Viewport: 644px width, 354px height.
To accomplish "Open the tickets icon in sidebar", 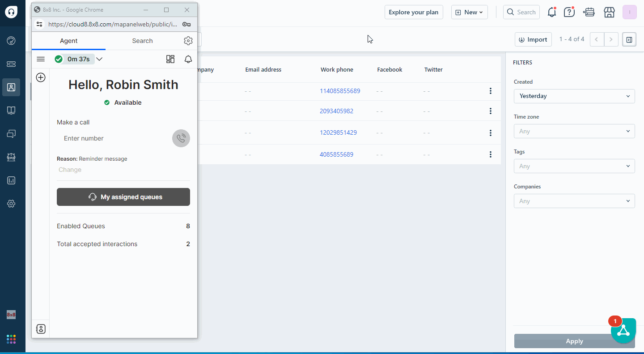I will pyautogui.click(x=11, y=64).
